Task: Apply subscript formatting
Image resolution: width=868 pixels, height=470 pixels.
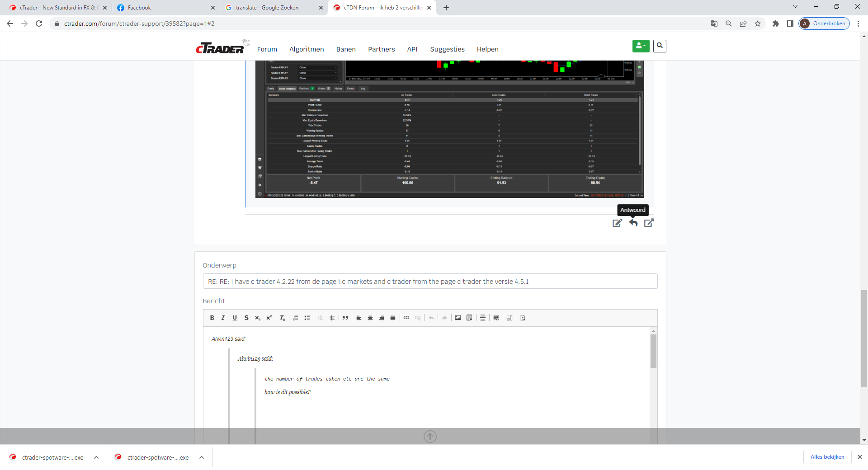Action: coord(258,318)
